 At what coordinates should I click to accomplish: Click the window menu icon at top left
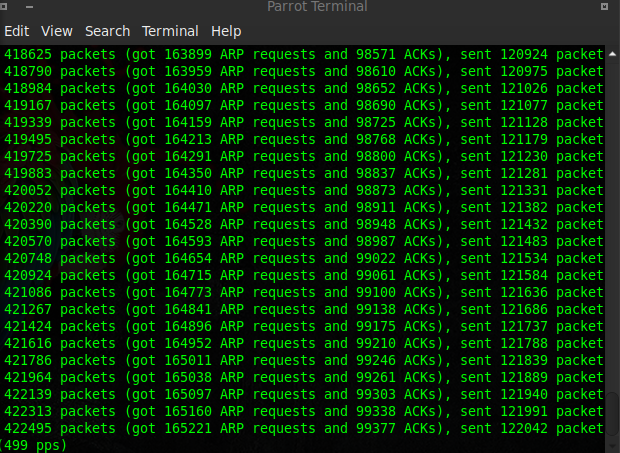click(4, 6)
